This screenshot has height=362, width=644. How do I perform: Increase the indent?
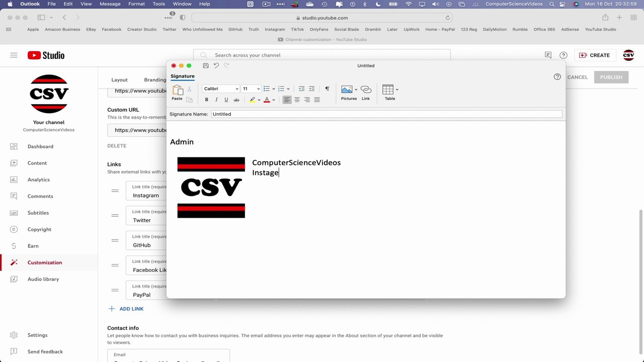pyautogui.click(x=311, y=88)
